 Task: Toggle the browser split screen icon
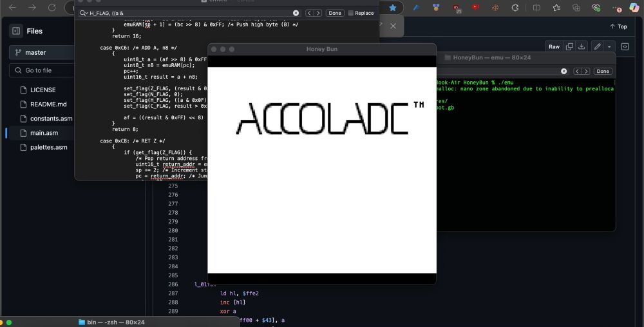pos(536,7)
